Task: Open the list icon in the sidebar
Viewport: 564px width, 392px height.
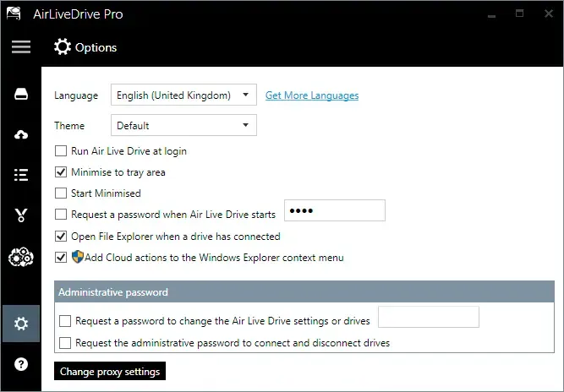Action: (21, 175)
